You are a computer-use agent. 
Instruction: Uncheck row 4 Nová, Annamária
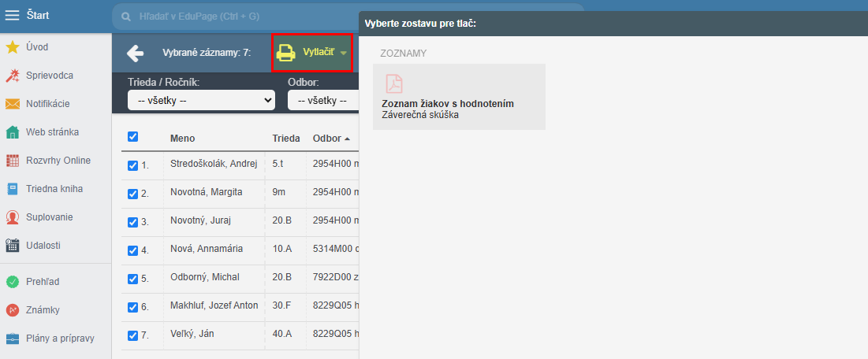click(133, 250)
